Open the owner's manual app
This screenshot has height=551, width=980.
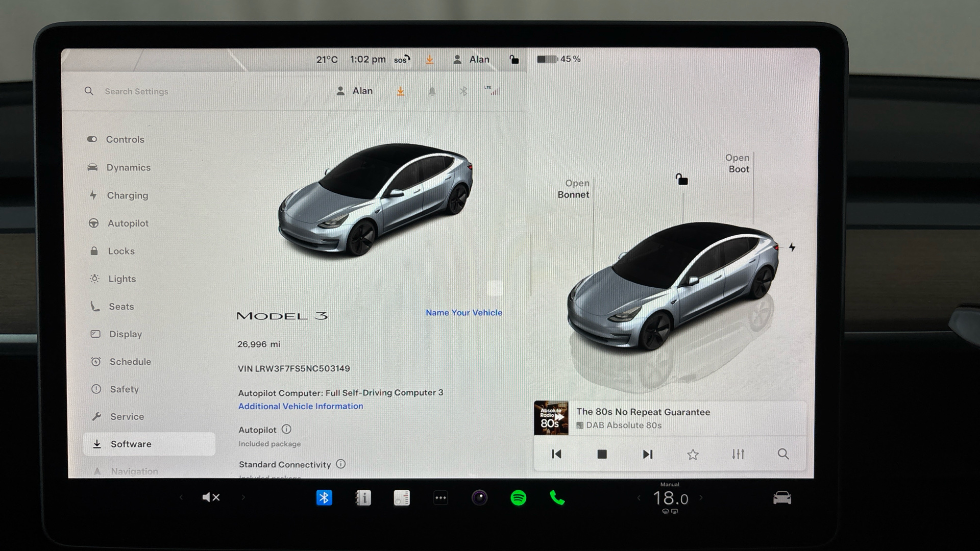363,497
